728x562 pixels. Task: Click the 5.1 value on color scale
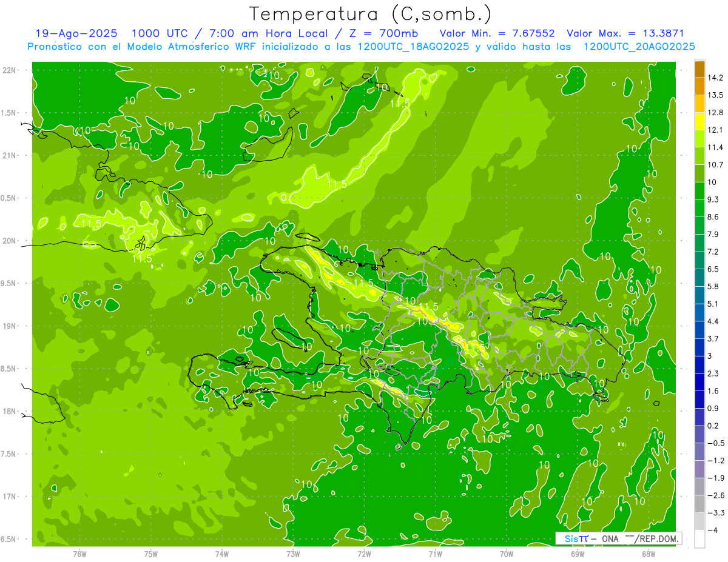pyautogui.click(x=713, y=304)
